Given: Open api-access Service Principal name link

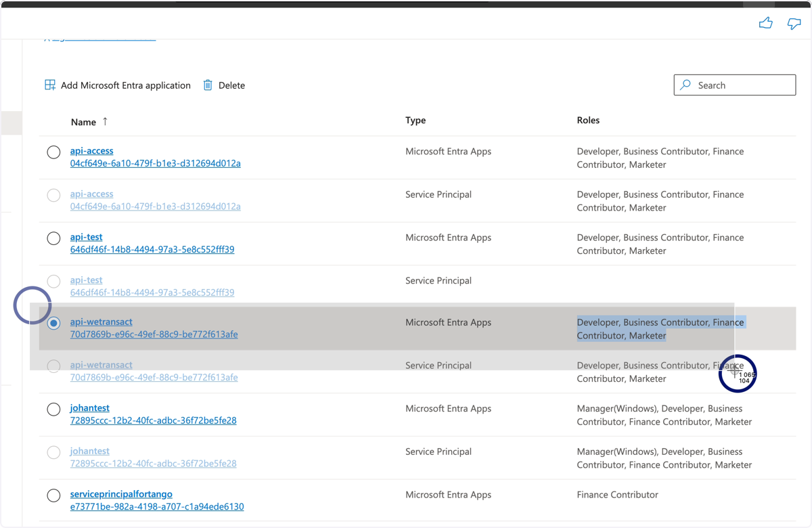Looking at the screenshot, I should click(92, 194).
